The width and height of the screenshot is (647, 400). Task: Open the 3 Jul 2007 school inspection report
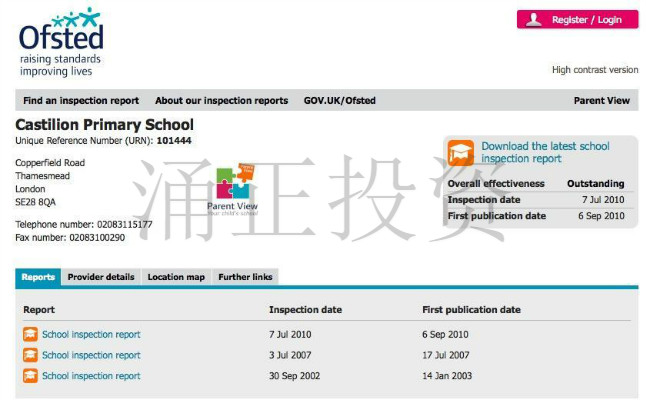point(91,355)
